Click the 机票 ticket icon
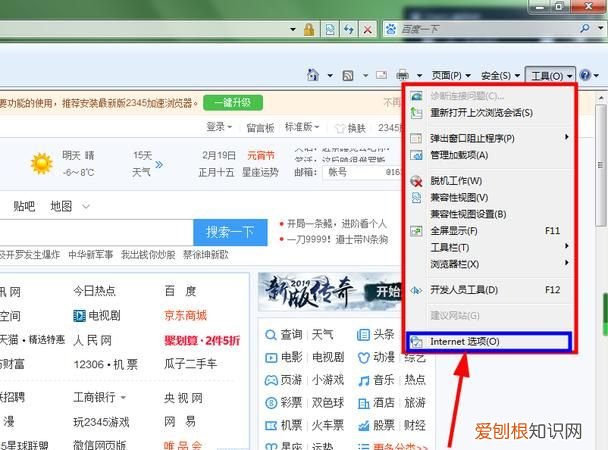Screen dimensions: 608x450 [x=271, y=426]
